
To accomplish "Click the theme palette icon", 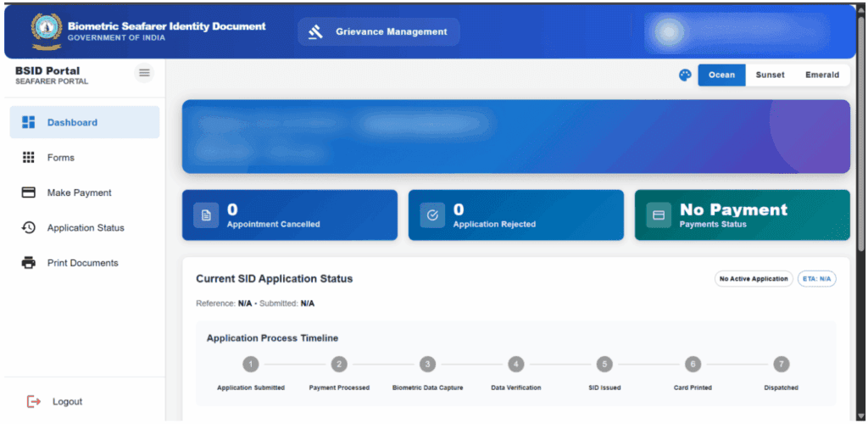I will click(685, 75).
